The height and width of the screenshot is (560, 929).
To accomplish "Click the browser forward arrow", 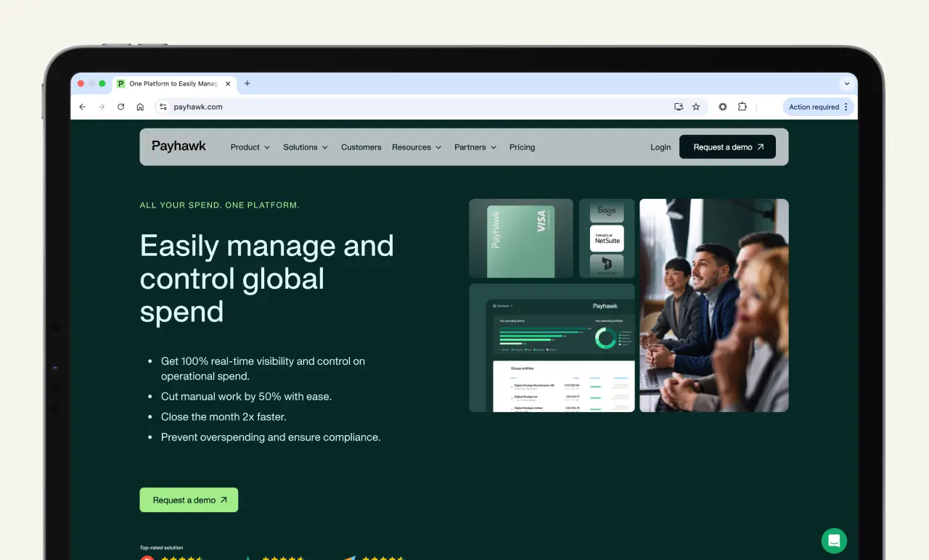I will [102, 107].
